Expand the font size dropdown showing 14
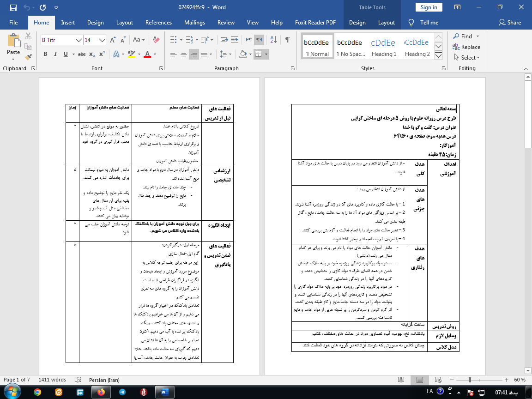The image size is (532, 399). (x=103, y=40)
